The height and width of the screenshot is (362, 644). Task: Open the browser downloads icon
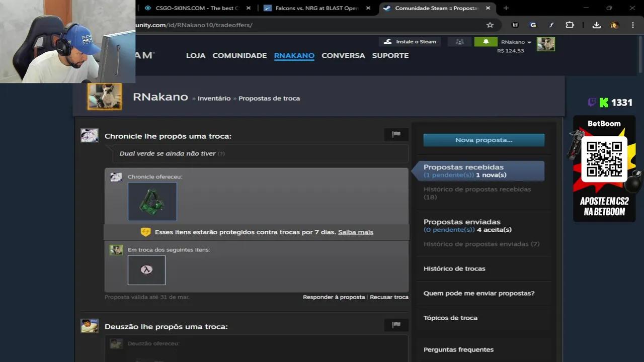tap(596, 25)
